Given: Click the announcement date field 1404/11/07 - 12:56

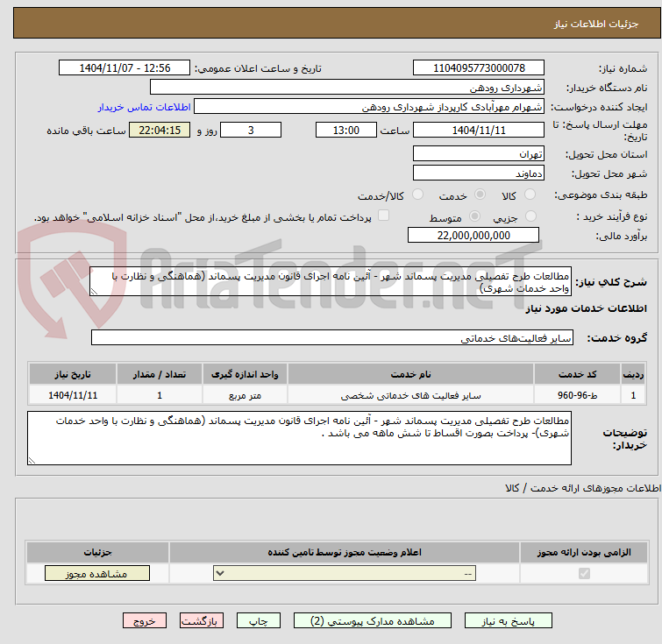Looking at the screenshot, I should point(125,68).
